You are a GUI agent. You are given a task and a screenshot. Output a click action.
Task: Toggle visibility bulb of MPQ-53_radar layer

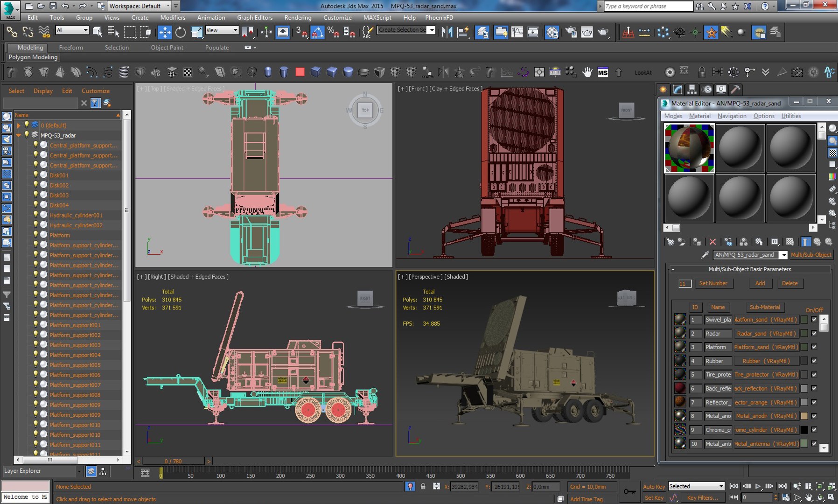(x=27, y=134)
